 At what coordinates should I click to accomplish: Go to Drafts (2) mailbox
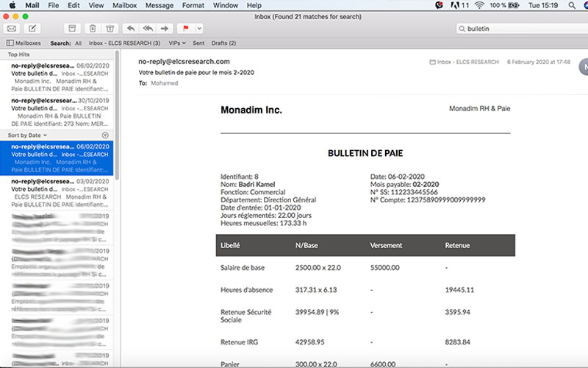(x=223, y=43)
